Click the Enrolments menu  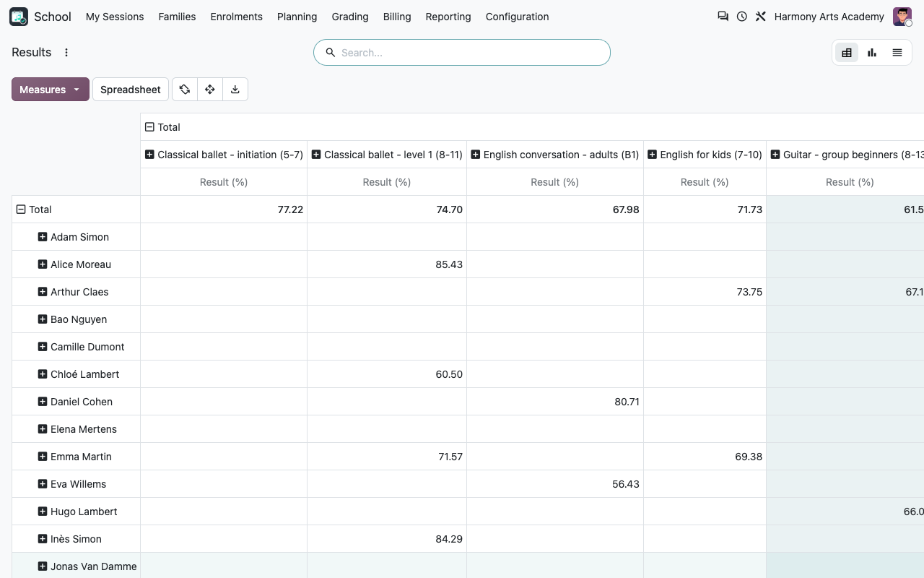tap(236, 17)
